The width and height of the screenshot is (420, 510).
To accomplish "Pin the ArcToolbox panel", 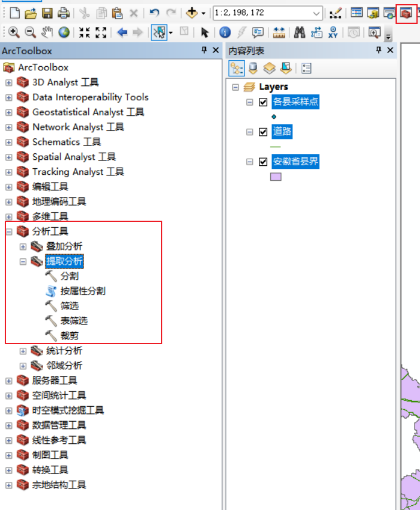I will coord(204,50).
